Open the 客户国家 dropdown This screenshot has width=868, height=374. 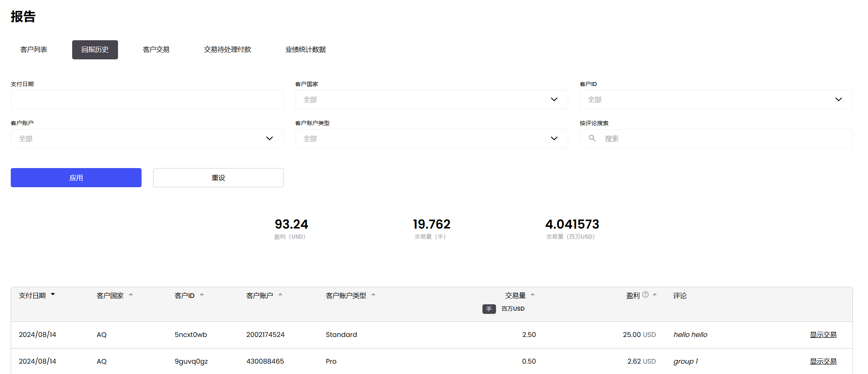[431, 100]
